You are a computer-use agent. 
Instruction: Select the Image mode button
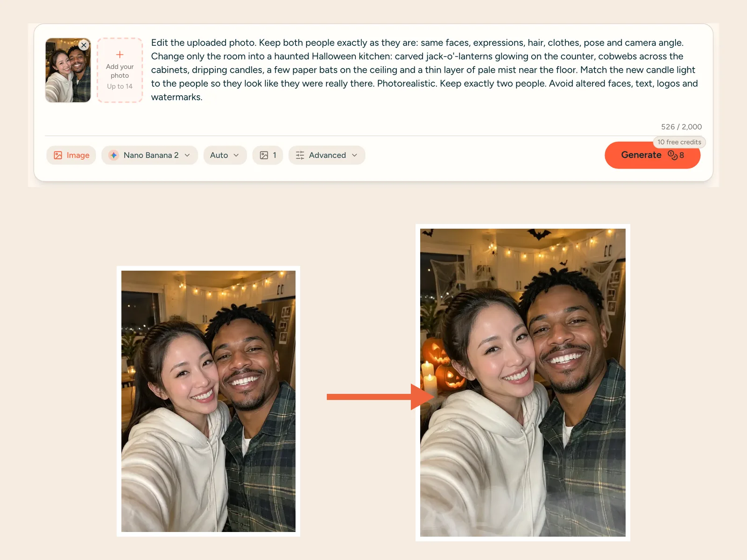tap(71, 155)
